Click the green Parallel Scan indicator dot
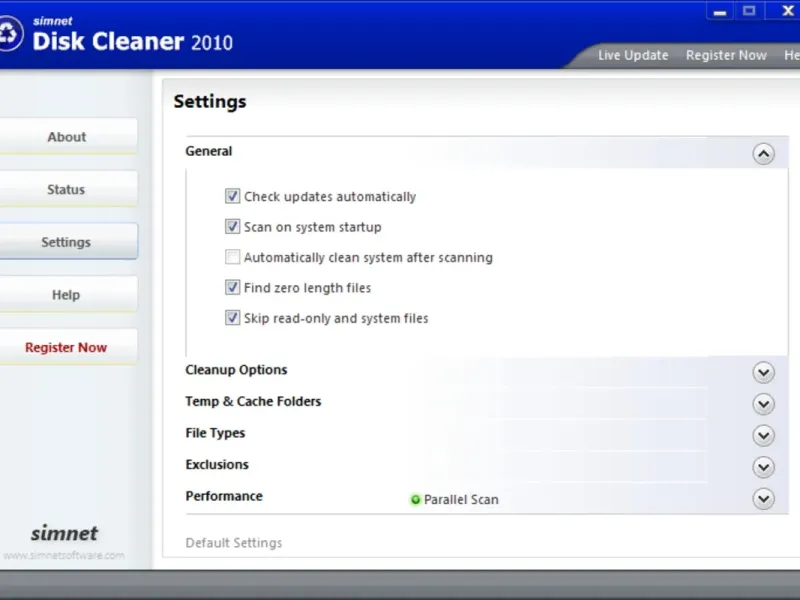 [x=415, y=499]
